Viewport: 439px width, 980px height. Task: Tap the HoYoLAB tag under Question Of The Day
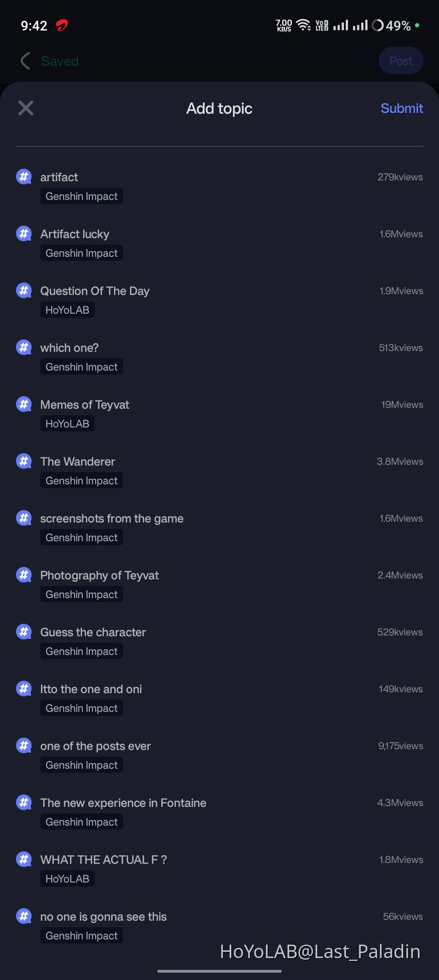67,310
